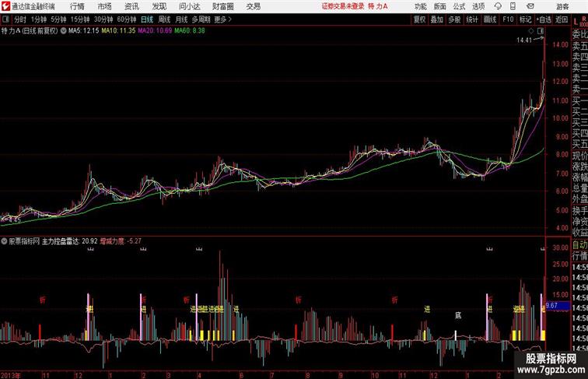588x379 pixels.
Task: Open the 资讯 menu
Action: pyautogui.click(x=131, y=6)
